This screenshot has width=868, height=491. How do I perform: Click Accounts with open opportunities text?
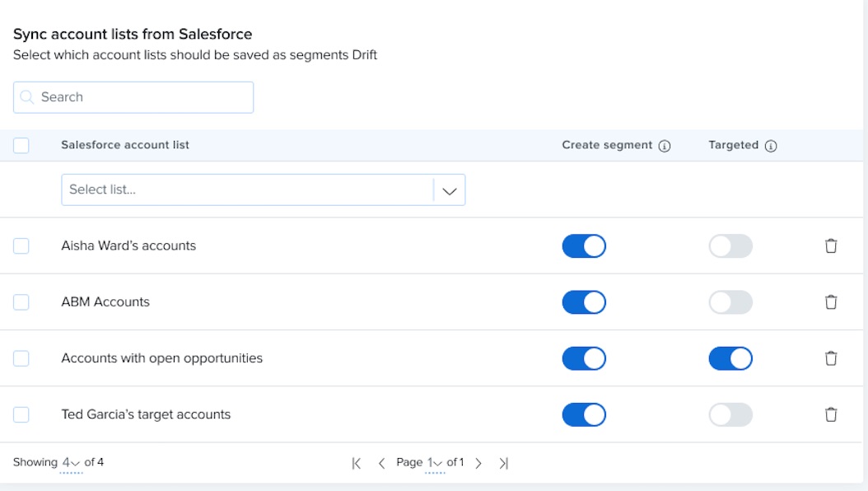pyautogui.click(x=162, y=358)
